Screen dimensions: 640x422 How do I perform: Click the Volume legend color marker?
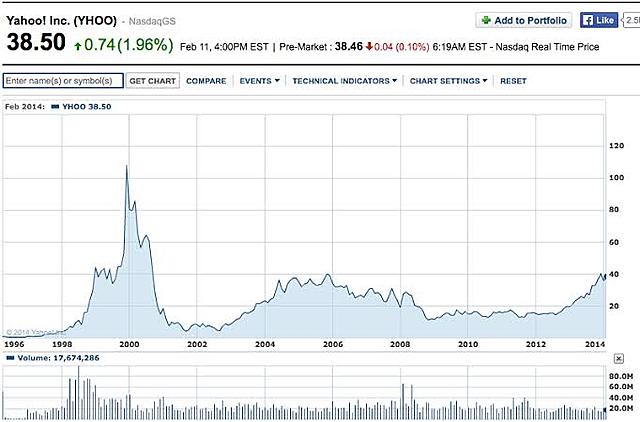pyautogui.click(x=11, y=358)
